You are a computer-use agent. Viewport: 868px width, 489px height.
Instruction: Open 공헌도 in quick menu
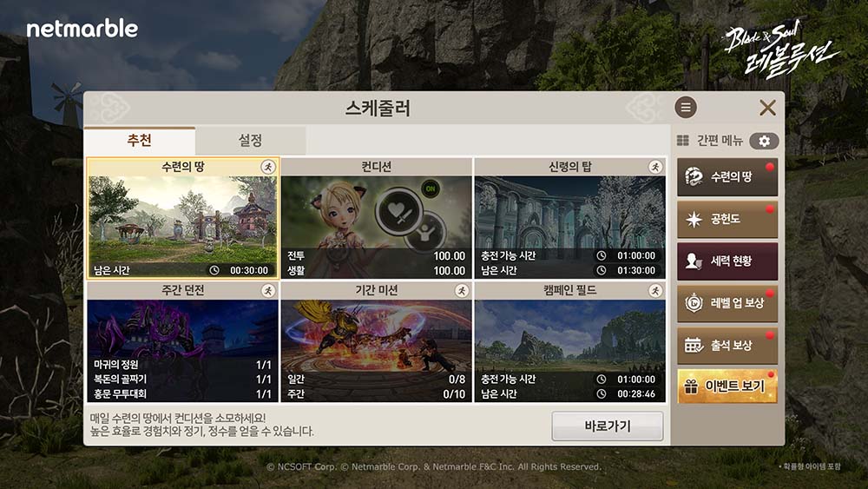coord(727,219)
